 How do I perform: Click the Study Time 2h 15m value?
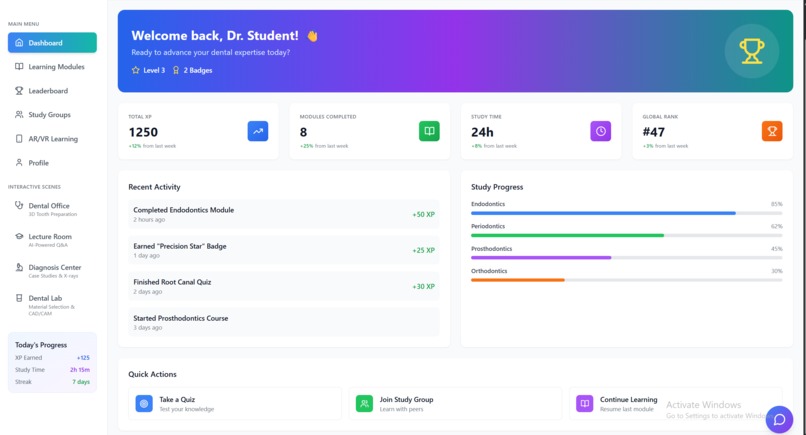[x=80, y=370]
